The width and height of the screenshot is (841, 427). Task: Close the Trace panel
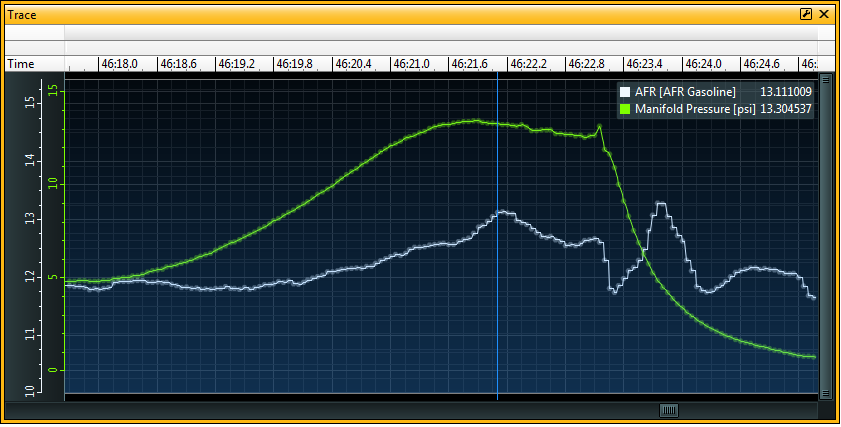[x=823, y=14]
